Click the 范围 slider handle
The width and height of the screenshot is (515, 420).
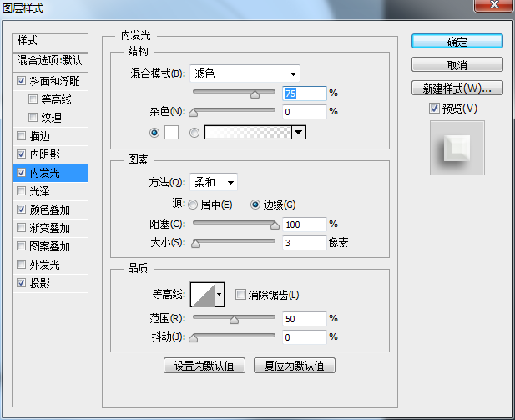(x=235, y=320)
